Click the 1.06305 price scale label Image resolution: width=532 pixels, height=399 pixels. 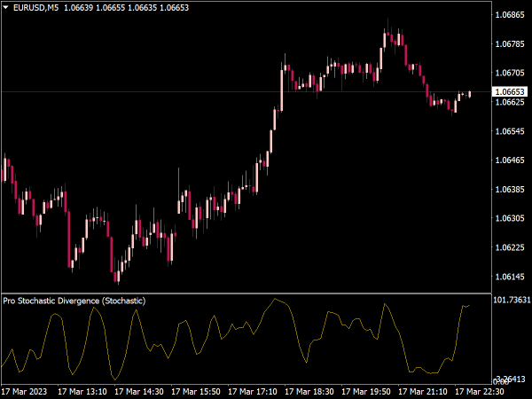click(x=510, y=218)
